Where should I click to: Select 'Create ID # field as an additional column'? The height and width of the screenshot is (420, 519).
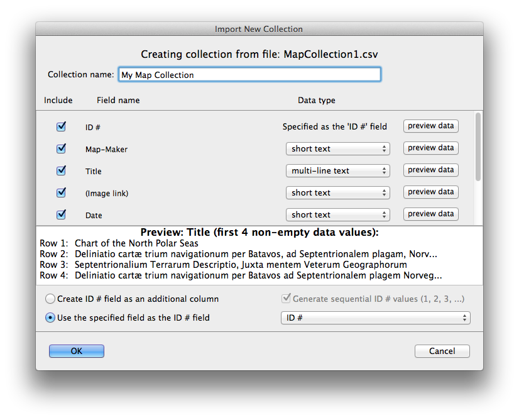(x=50, y=299)
